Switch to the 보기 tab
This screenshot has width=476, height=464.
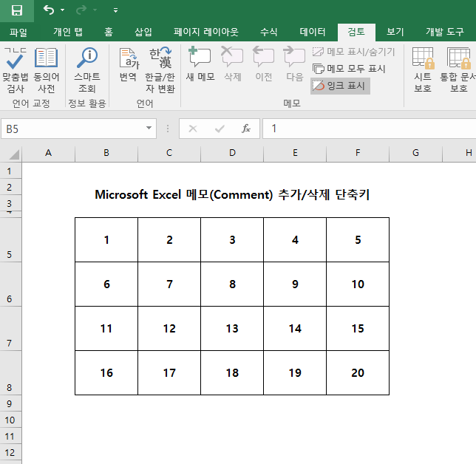pyautogui.click(x=395, y=32)
